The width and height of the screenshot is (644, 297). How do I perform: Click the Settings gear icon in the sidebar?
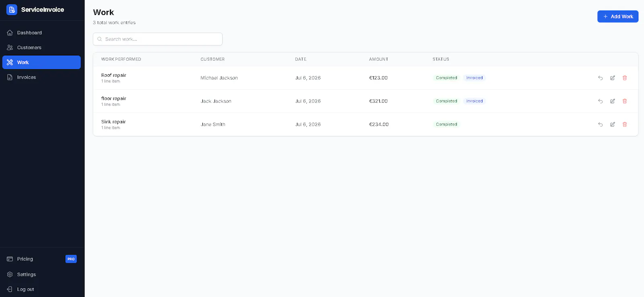10,274
